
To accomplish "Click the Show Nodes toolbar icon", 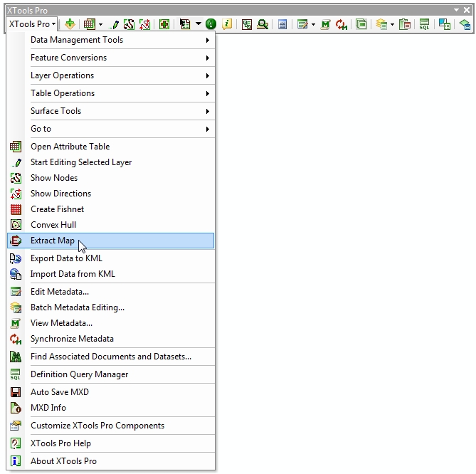I will coord(129,24).
